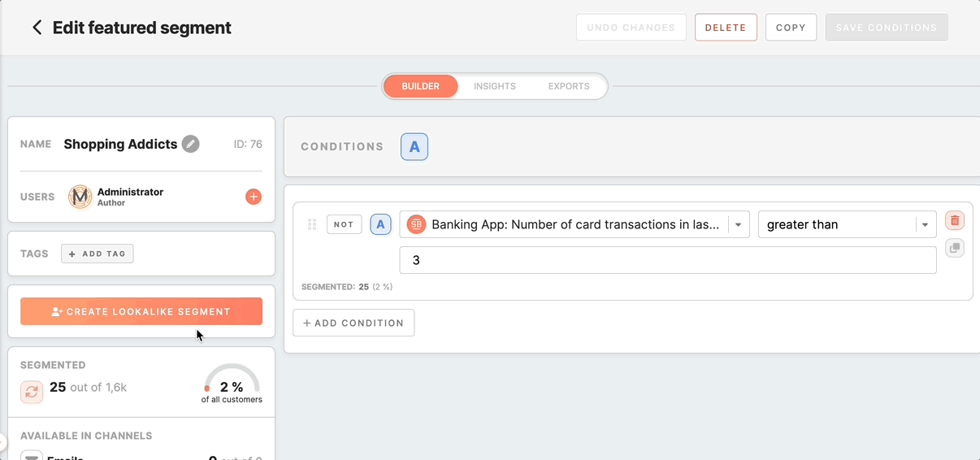This screenshot has width=980, height=460.
Task: Click the refresh icon in Segmented panel
Action: tap(32, 392)
